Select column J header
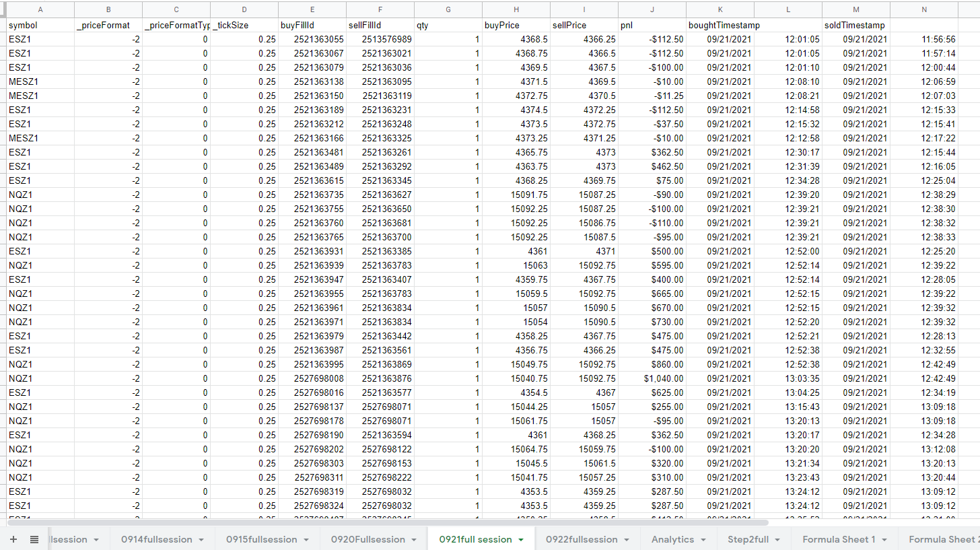The height and width of the screenshot is (550, 980). tap(652, 9)
